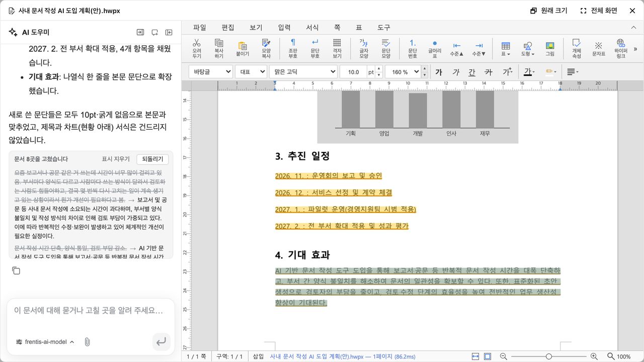This screenshot has width=644, height=362.
Task: Open the 문단 모양 paragraph format tool
Action: pyautogui.click(x=386, y=48)
